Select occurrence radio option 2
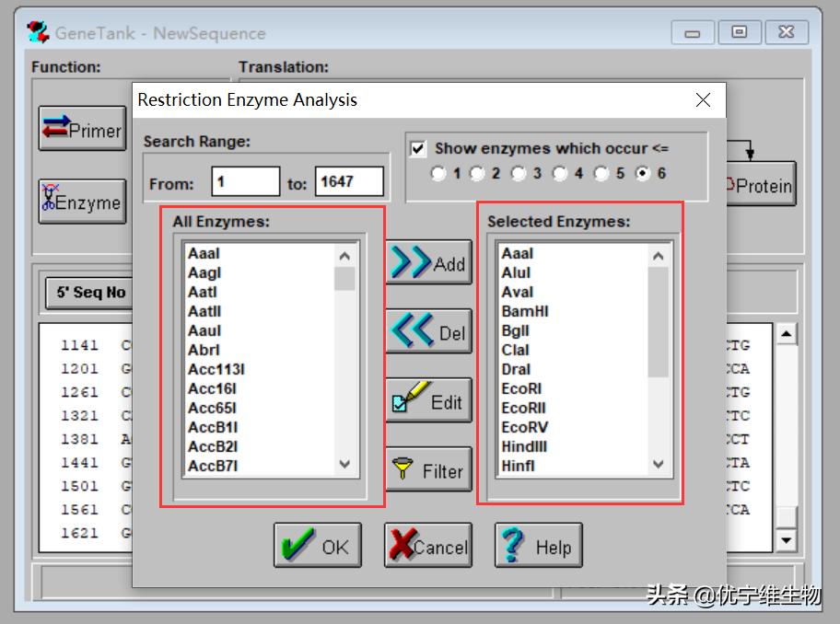Screen dimensions: 840x624 click(477, 173)
